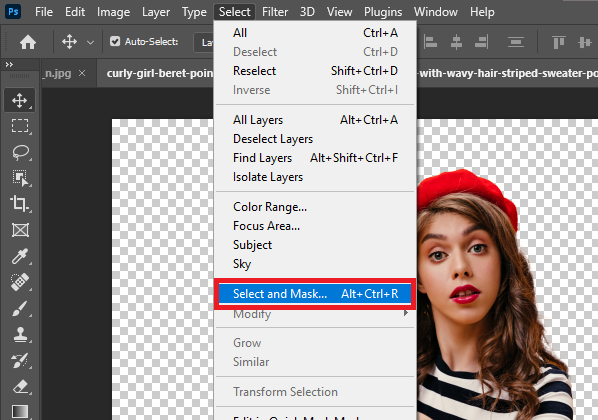Select the Object Selection tool
This screenshot has width=598, height=420.
tap(20, 178)
